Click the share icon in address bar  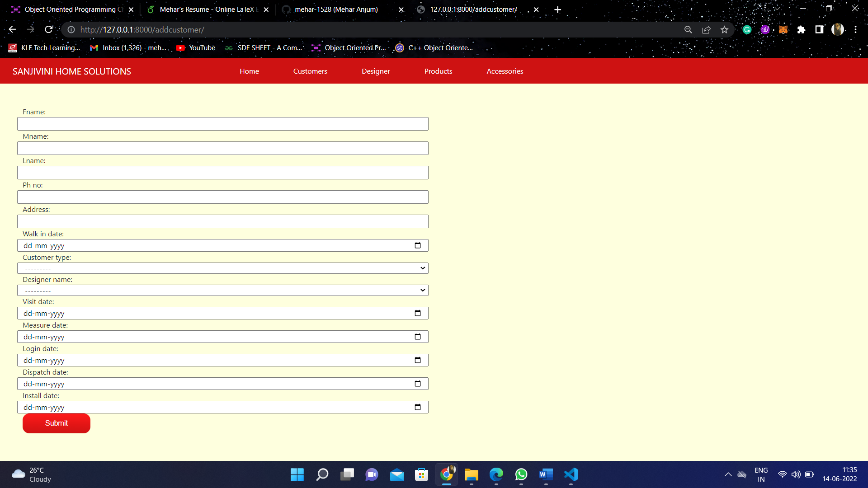pyautogui.click(x=706, y=29)
